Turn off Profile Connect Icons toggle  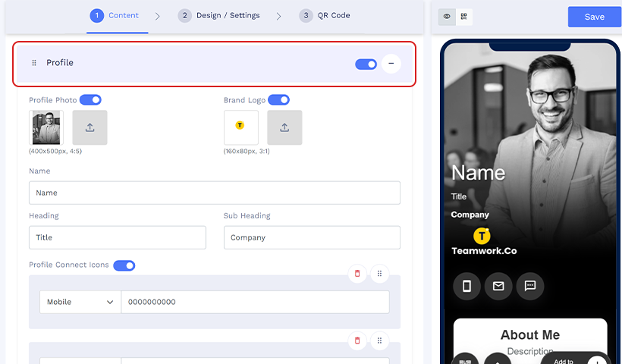124,265
